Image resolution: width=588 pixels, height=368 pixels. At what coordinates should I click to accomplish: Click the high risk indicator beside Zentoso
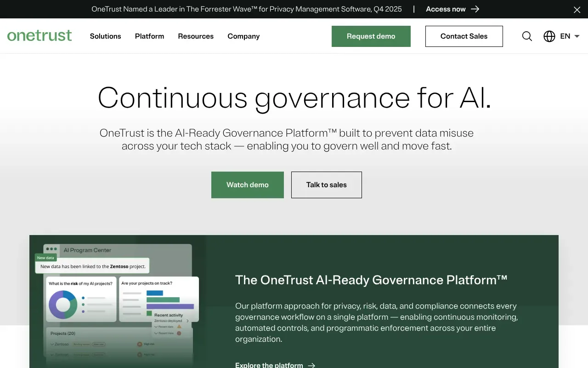[x=139, y=344]
